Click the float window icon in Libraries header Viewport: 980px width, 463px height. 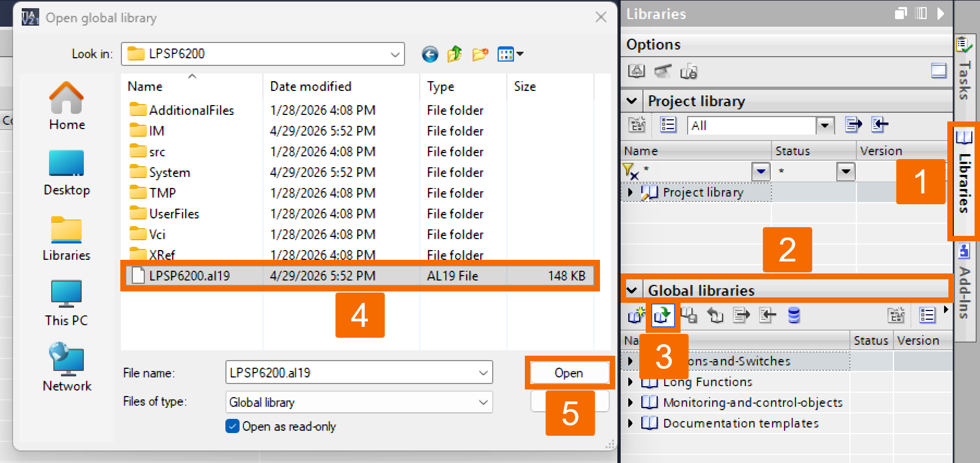coord(901,13)
